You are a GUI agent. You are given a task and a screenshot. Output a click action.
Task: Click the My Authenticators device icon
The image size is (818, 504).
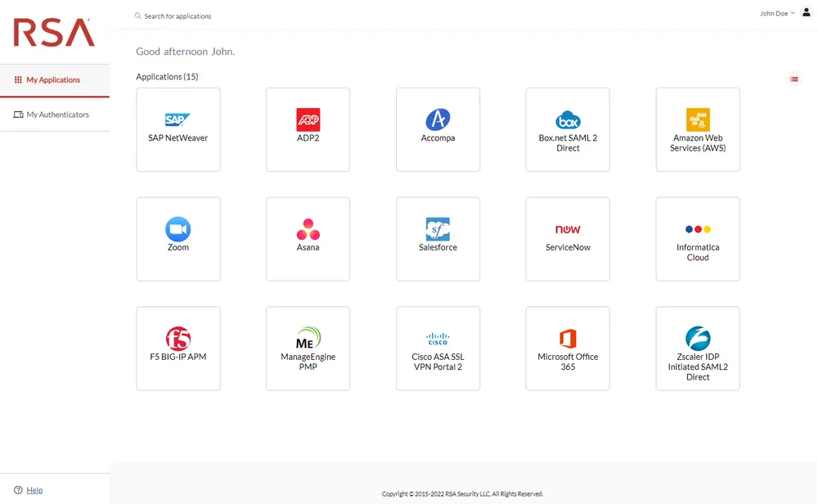(x=18, y=115)
